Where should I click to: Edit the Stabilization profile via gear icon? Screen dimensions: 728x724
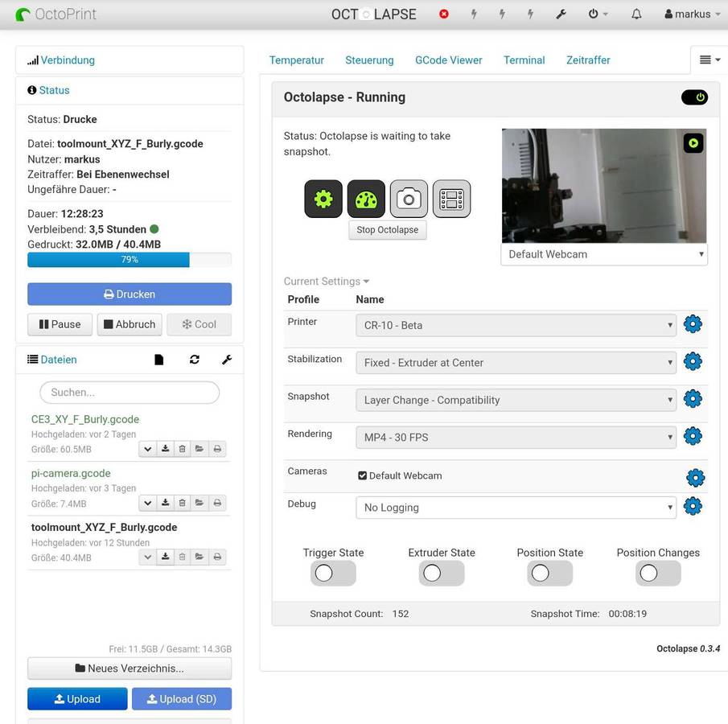point(693,361)
